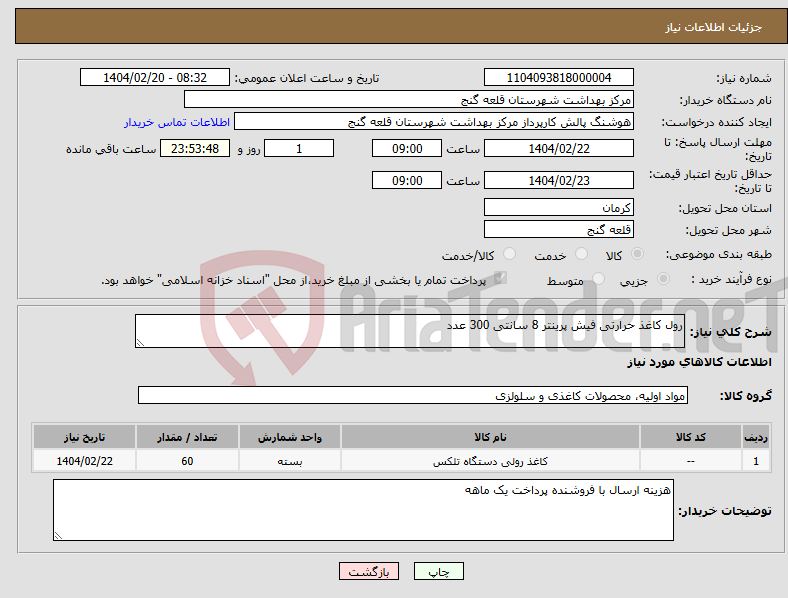This screenshot has width=788, height=598.
Task: Click the response deadline 09:00 time field
Action: click(407, 148)
